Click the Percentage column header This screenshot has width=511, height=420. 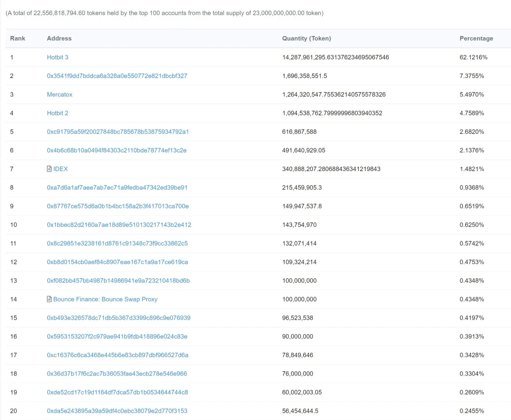(x=476, y=38)
